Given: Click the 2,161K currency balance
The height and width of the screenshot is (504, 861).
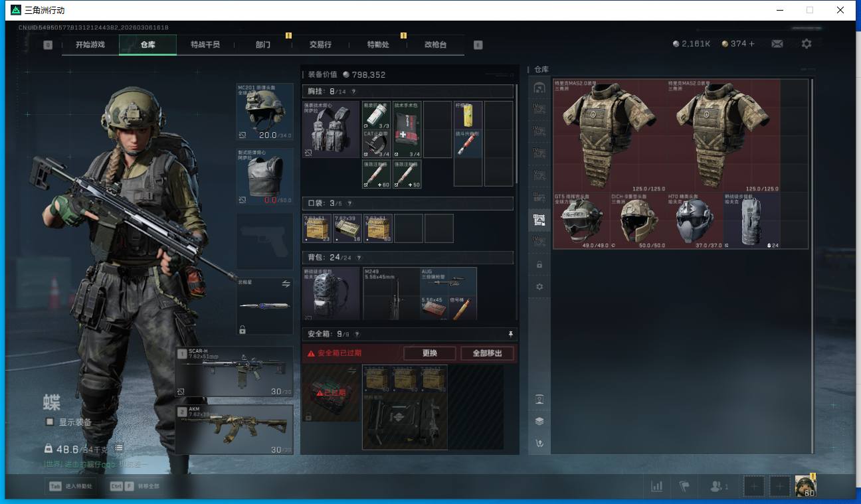Looking at the screenshot, I should click(692, 44).
